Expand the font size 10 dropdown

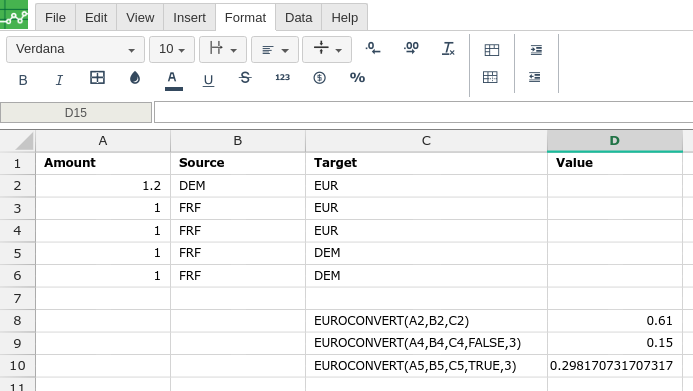172,49
